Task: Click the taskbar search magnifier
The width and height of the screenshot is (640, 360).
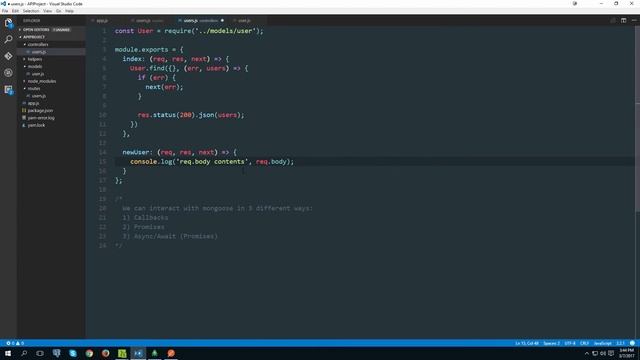Action: pos(24,353)
